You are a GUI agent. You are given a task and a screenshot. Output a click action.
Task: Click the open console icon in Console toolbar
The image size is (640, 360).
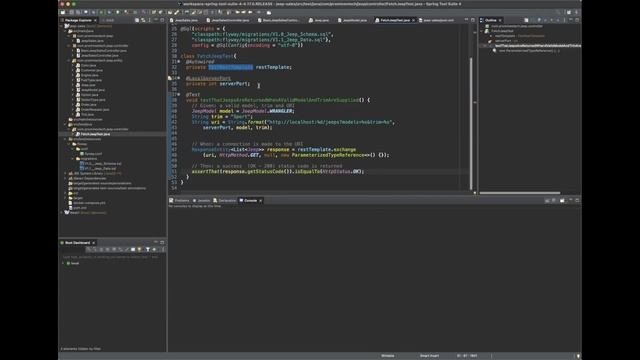(x=562, y=200)
